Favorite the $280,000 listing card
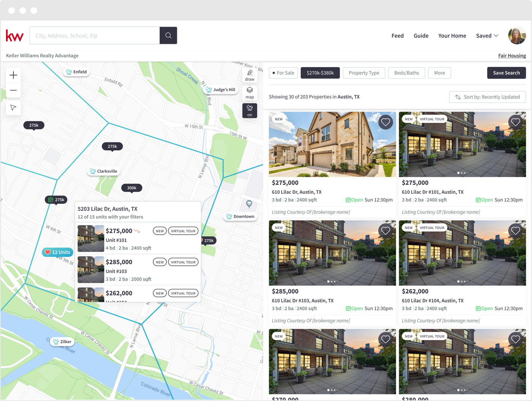 515,339
